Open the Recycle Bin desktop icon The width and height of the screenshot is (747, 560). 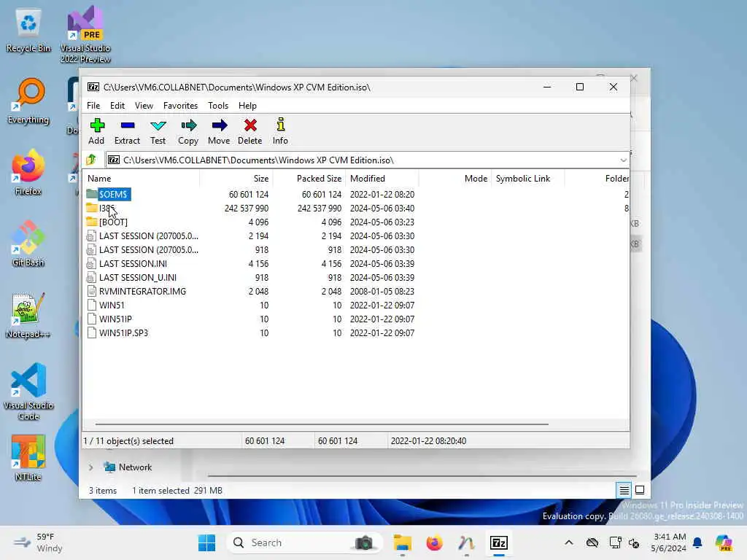coord(28,31)
